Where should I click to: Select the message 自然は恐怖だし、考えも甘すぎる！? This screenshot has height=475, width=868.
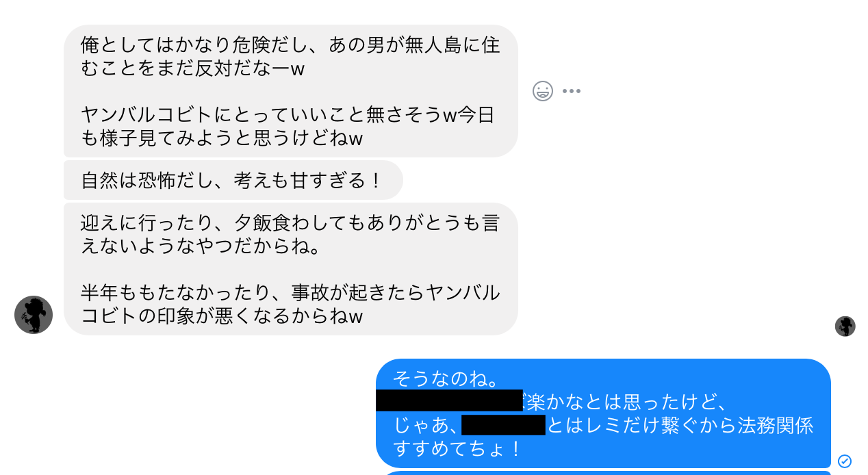point(231,181)
